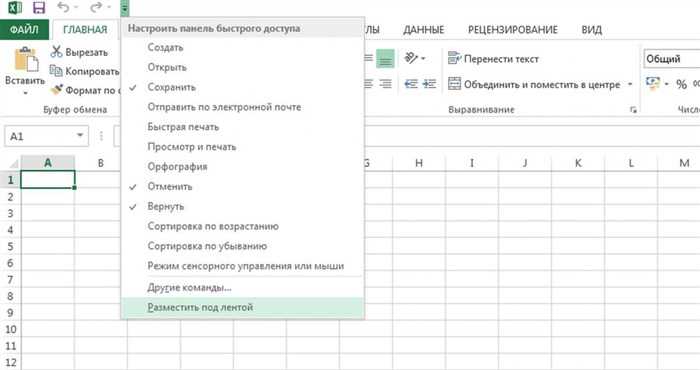The height and width of the screenshot is (370, 700).
Task: Increase indent icon
Action: point(429,83)
